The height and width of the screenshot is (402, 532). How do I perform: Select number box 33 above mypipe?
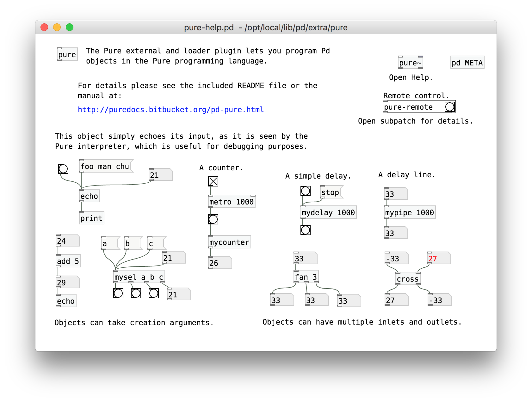[x=396, y=194]
